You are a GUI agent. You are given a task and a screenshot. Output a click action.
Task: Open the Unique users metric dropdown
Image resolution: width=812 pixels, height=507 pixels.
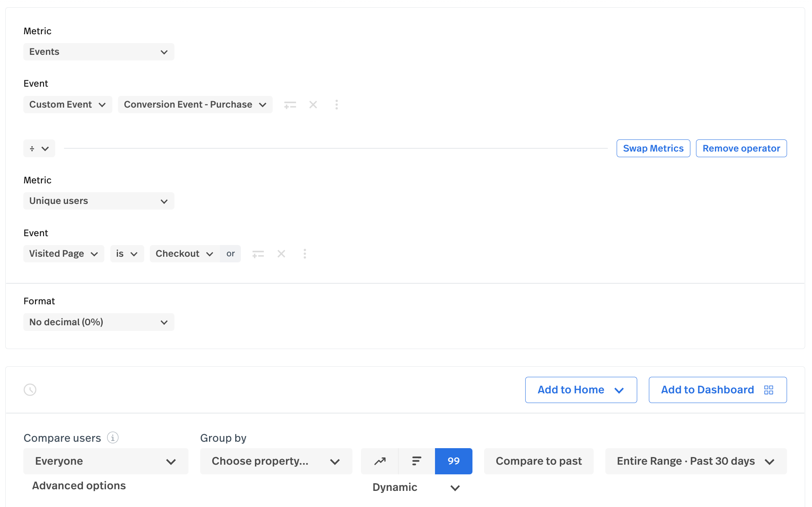pos(99,201)
